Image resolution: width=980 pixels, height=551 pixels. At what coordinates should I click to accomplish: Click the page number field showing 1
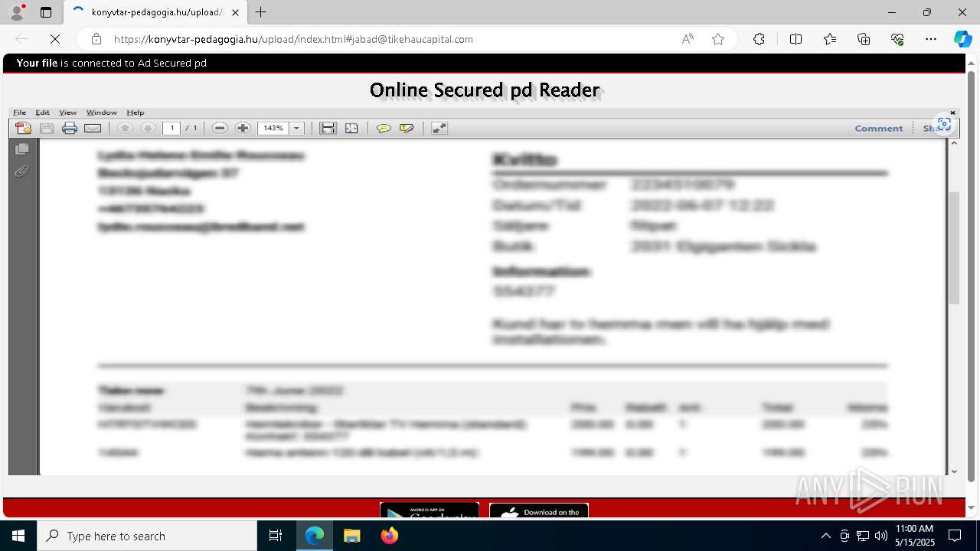[171, 129]
